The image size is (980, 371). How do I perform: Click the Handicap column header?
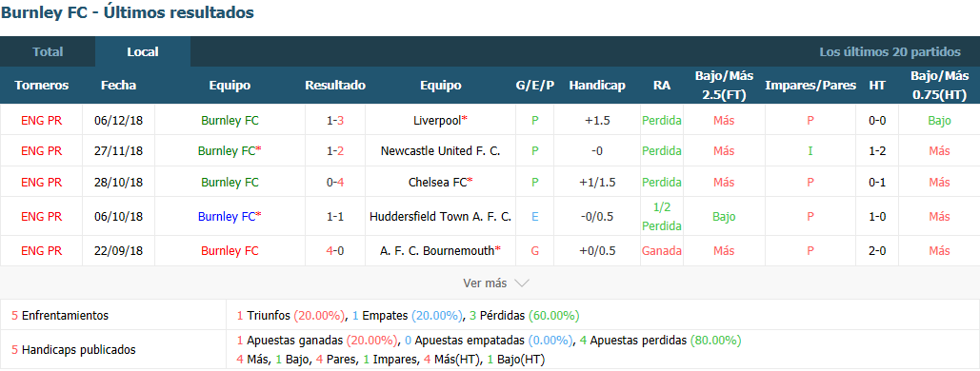(x=597, y=86)
